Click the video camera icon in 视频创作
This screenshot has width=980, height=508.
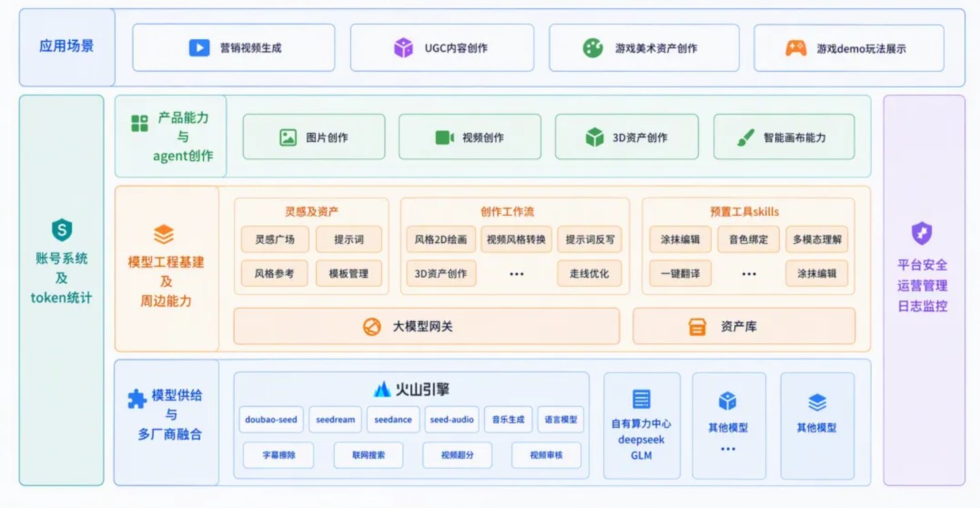click(x=444, y=138)
